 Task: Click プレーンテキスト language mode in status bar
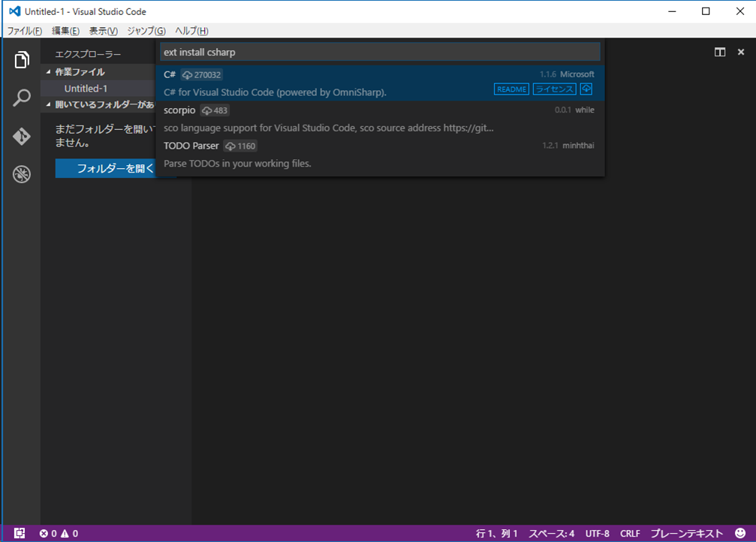687,533
